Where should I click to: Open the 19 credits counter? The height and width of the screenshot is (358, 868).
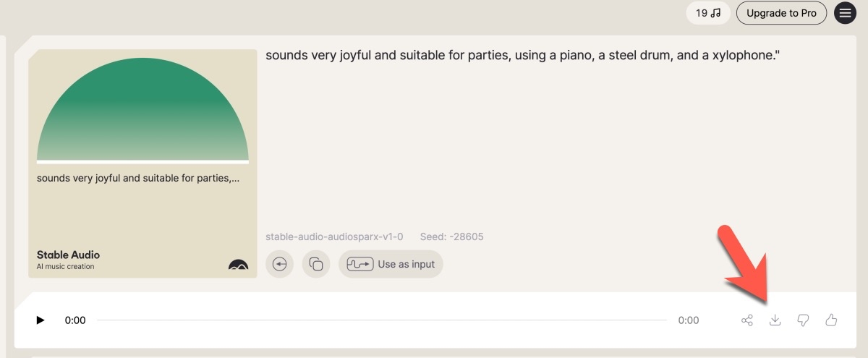coord(707,13)
